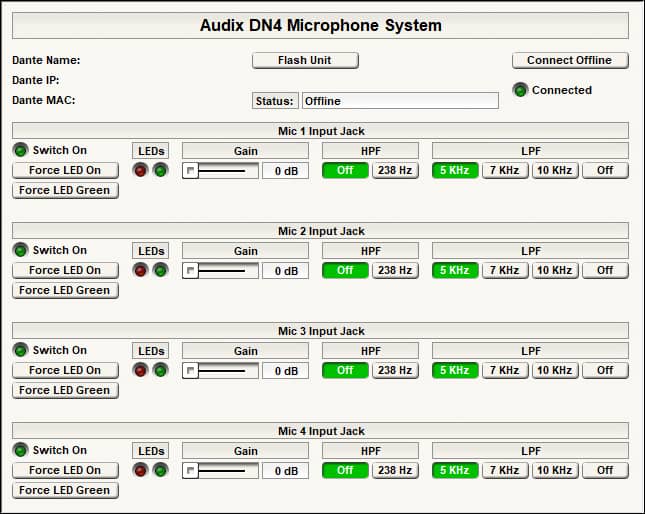The width and height of the screenshot is (645, 514).
Task: Turn Mic 1 LPF Off
Action: click(x=605, y=170)
